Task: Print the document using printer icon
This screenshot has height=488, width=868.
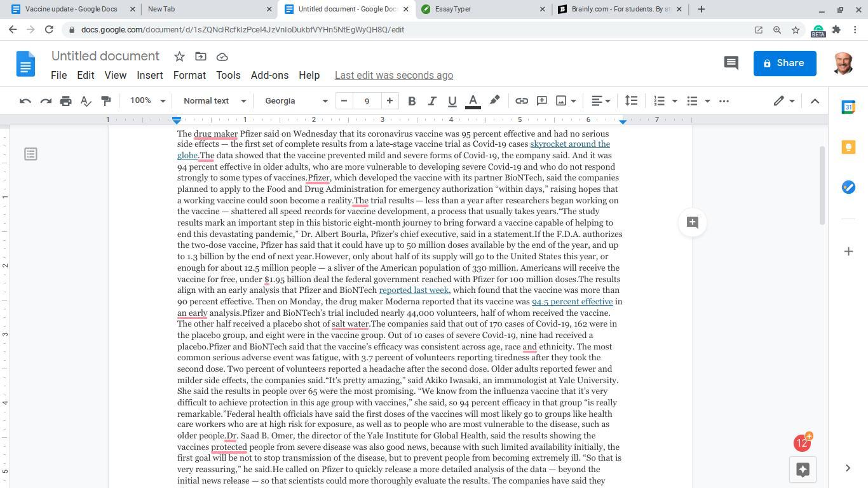Action: pos(65,101)
